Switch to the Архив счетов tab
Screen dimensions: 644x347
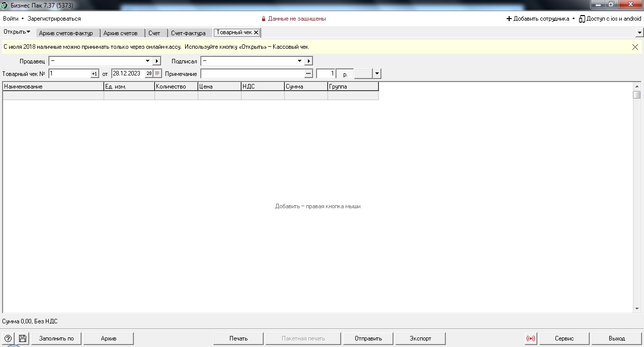[x=121, y=33]
